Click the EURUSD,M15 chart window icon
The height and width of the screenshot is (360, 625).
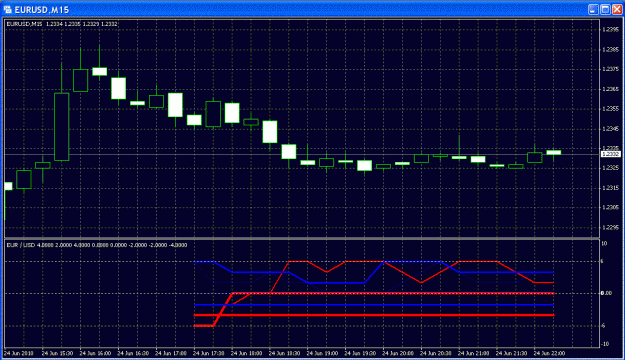(x=7, y=9)
